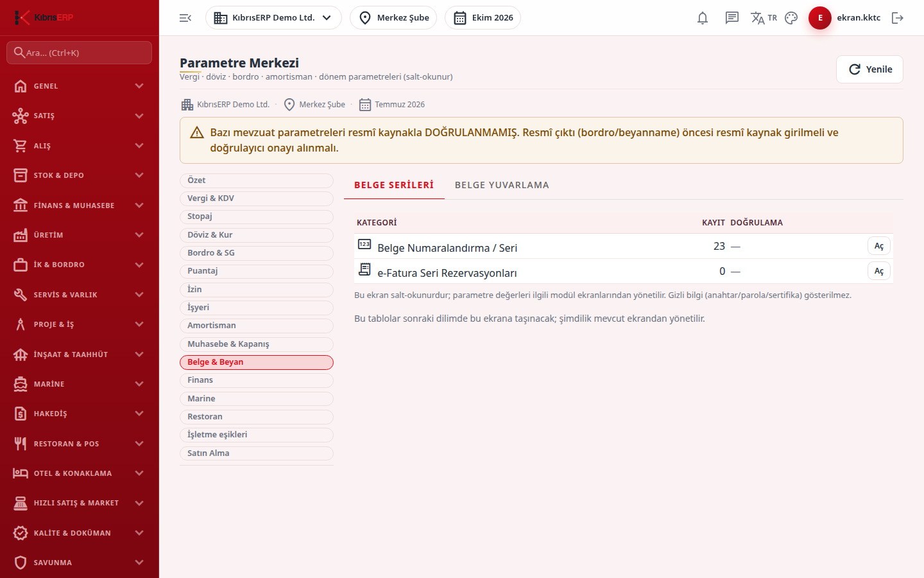Click the Marine ship icon
This screenshot has height=578, width=924.
21,384
